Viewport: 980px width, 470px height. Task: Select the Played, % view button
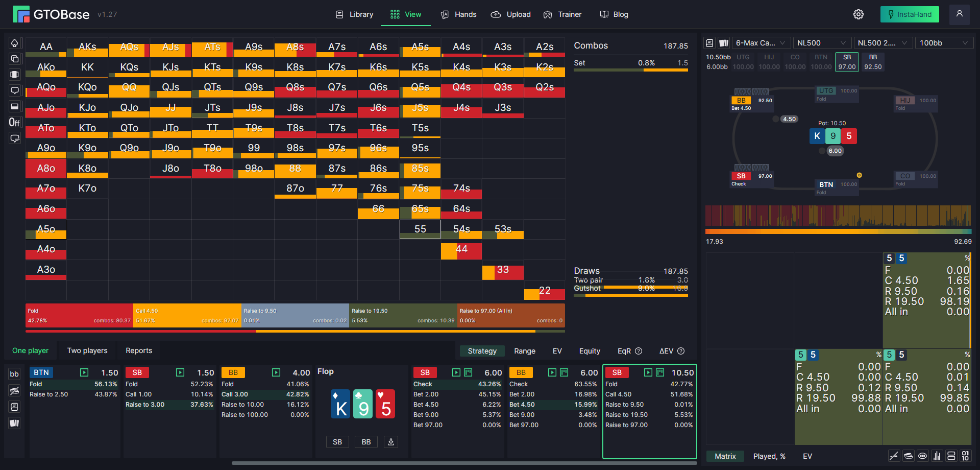[769, 456]
